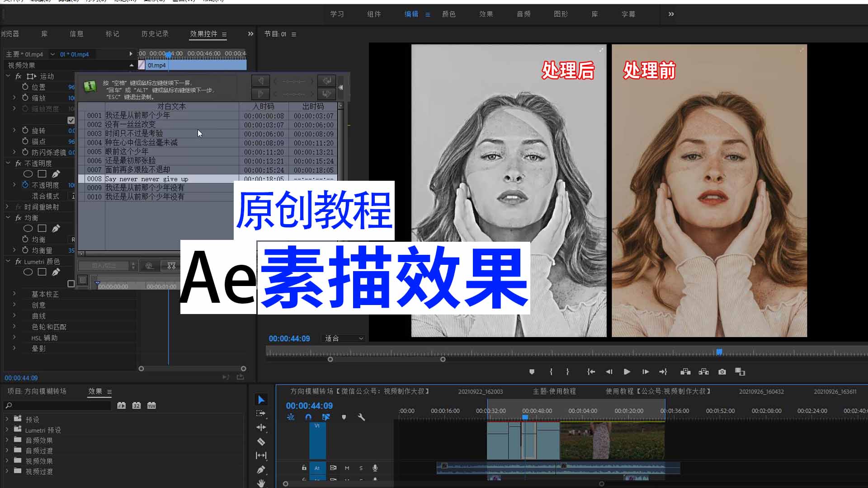Open the 主要 01.mp4 source dropdown
This screenshot has height=488, width=868.
coord(52,54)
